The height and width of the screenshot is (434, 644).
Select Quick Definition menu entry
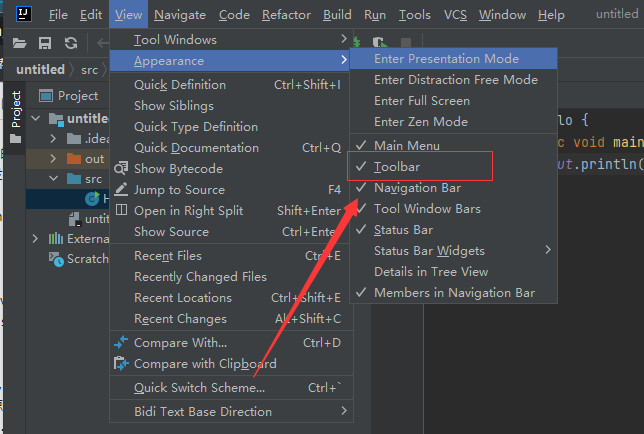point(232,85)
